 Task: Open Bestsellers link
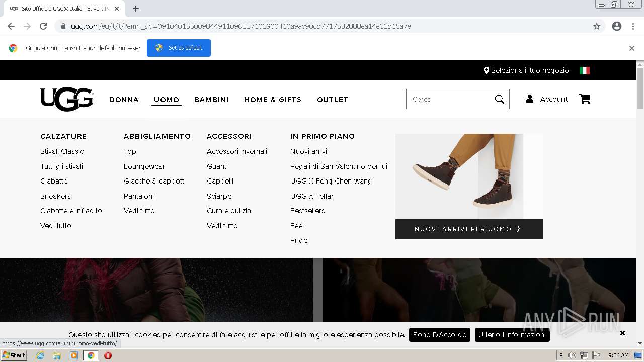pyautogui.click(x=307, y=211)
